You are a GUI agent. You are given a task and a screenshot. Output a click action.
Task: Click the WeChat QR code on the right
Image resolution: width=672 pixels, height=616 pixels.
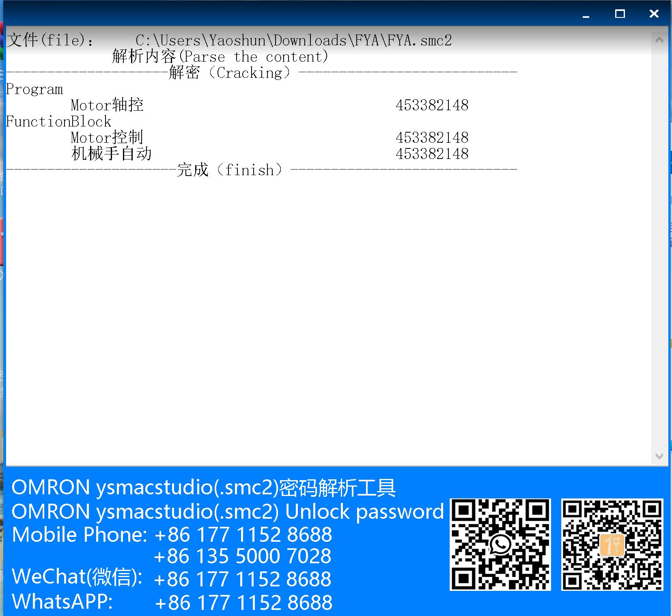click(612, 544)
